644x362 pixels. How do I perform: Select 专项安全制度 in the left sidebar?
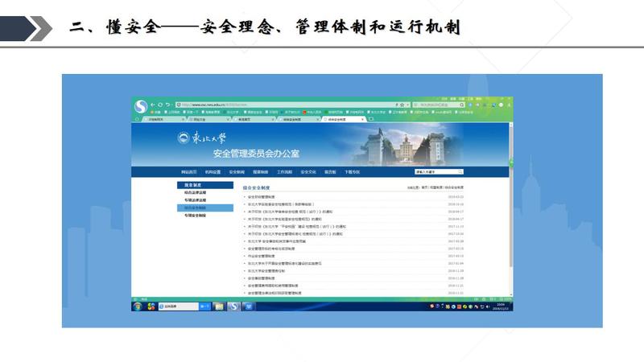click(x=196, y=215)
